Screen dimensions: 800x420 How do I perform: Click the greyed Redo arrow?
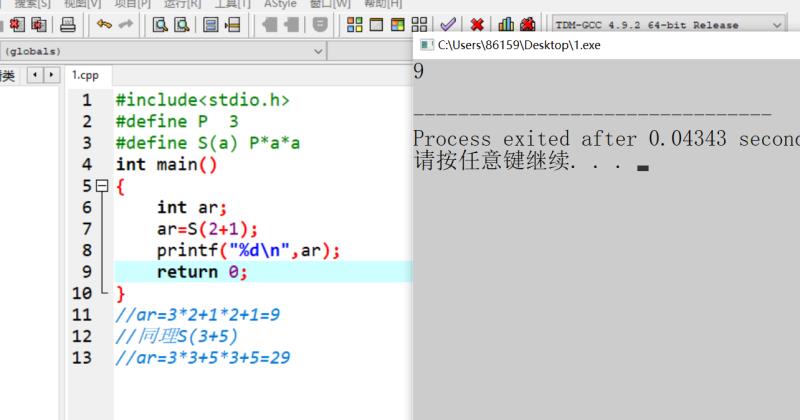(x=126, y=24)
